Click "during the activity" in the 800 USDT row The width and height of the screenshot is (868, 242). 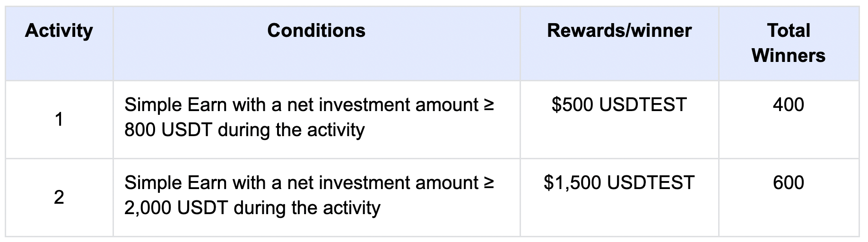click(291, 130)
